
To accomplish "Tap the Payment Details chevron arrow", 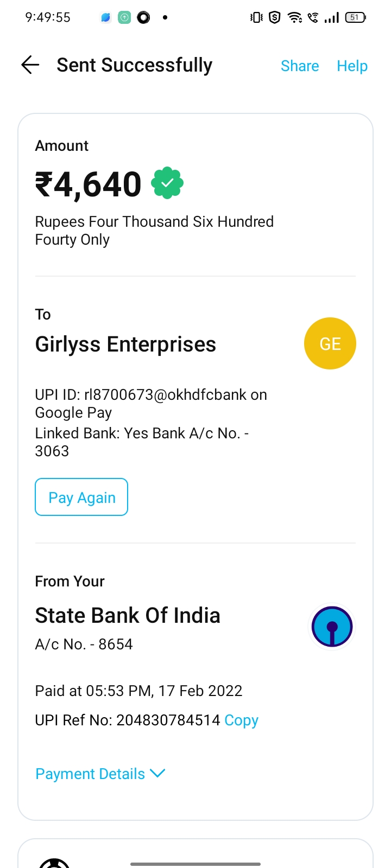I will (157, 773).
